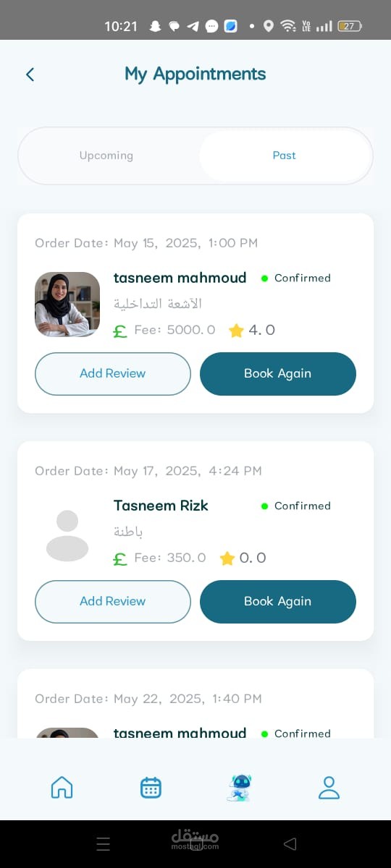Add Review for Tasneem Rizk
The width and height of the screenshot is (391, 868).
(x=113, y=602)
